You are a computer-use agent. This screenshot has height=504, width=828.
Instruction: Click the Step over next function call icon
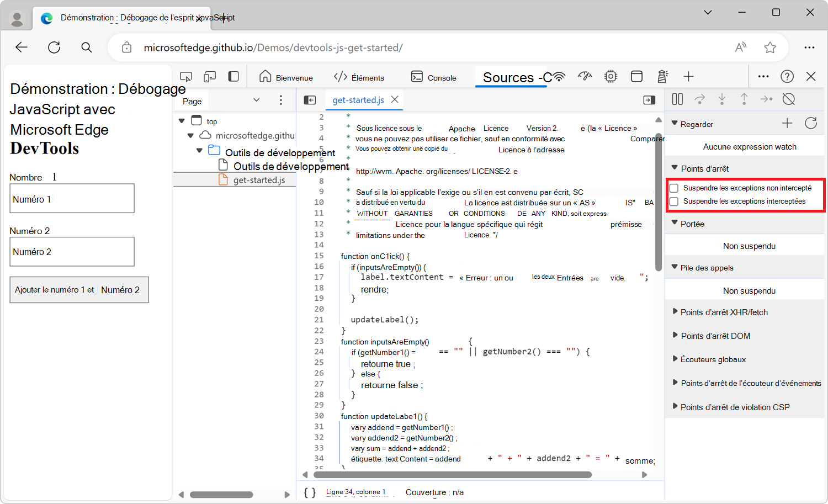coord(699,99)
